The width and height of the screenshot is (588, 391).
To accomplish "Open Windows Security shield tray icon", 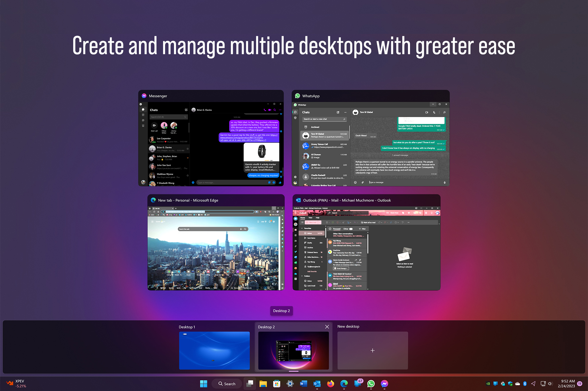I will coord(510,384).
